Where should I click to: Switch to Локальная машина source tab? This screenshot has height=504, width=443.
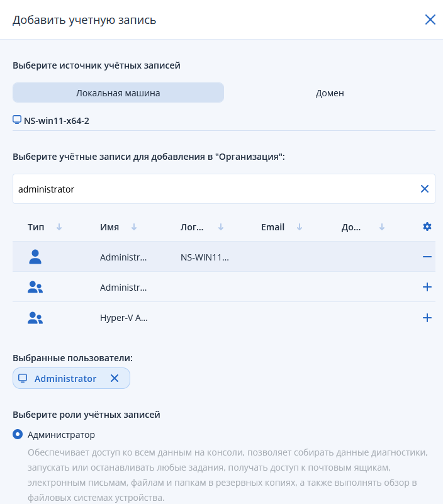pyautogui.click(x=118, y=92)
